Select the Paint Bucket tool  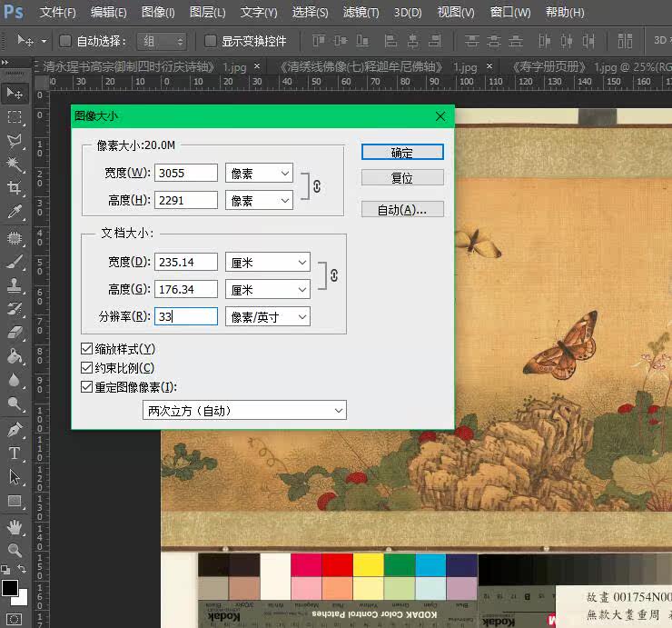pos(15,356)
